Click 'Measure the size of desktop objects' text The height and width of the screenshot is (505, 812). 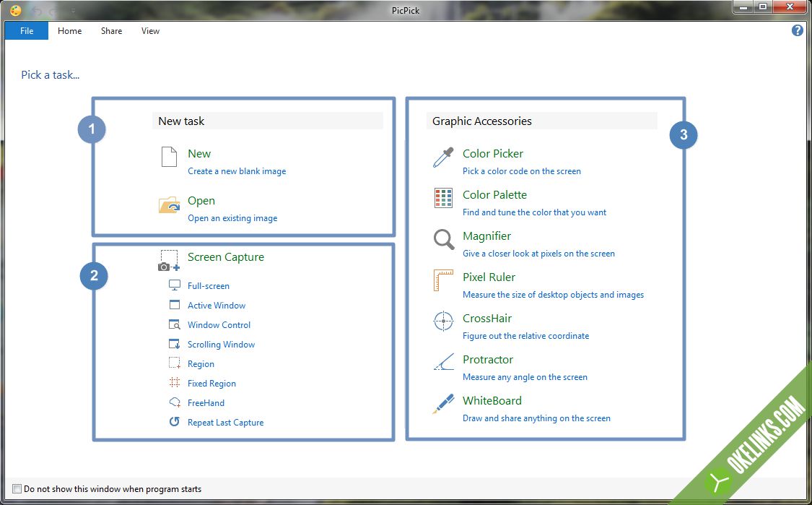[x=553, y=295]
